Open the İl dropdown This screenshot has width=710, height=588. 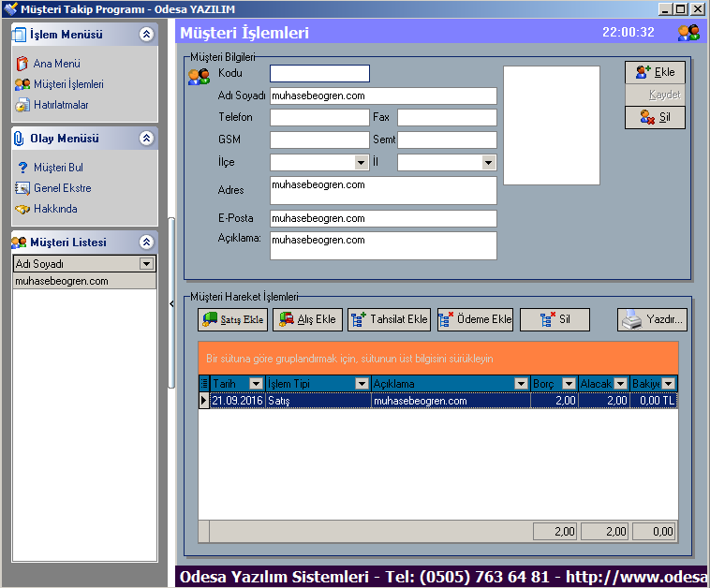click(488, 163)
